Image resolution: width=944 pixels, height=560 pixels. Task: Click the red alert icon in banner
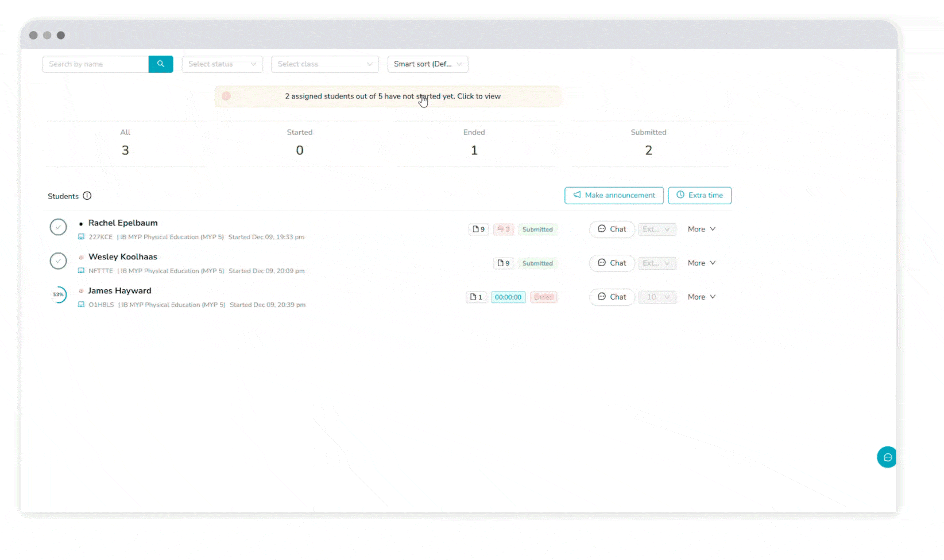tap(226, 96)
